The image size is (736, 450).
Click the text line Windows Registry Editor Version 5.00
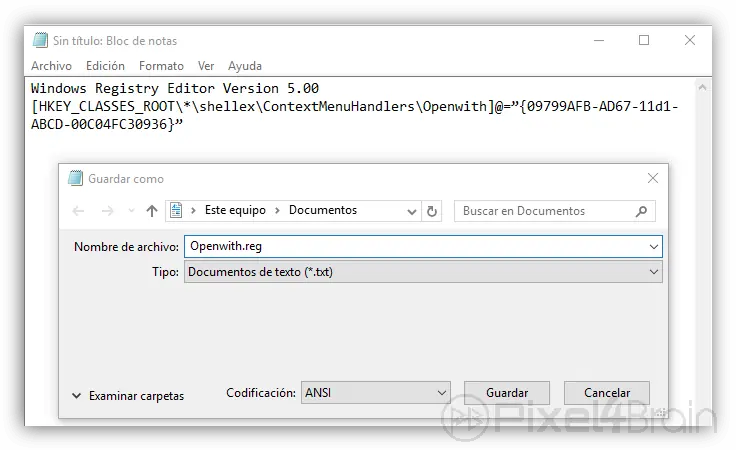click(175, 88)
